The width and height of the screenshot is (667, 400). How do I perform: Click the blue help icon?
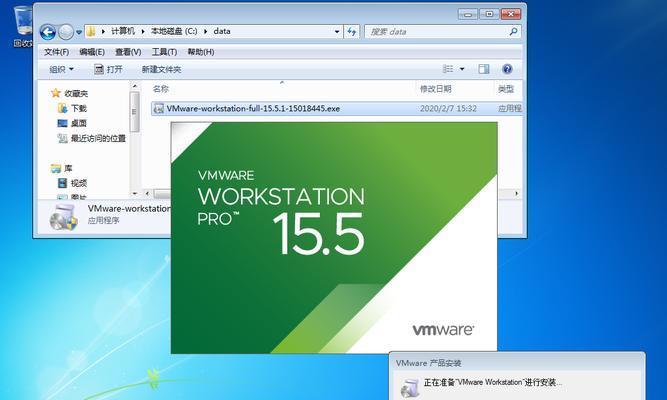tap(507, 69)
